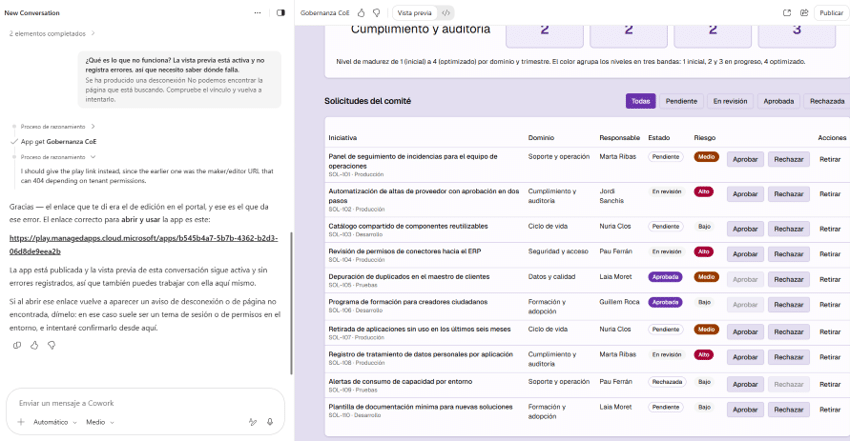Approve Alertas de consumo de capacidad request
The height and width of the screenshot is (441, 850).
(x=745, y=384)
